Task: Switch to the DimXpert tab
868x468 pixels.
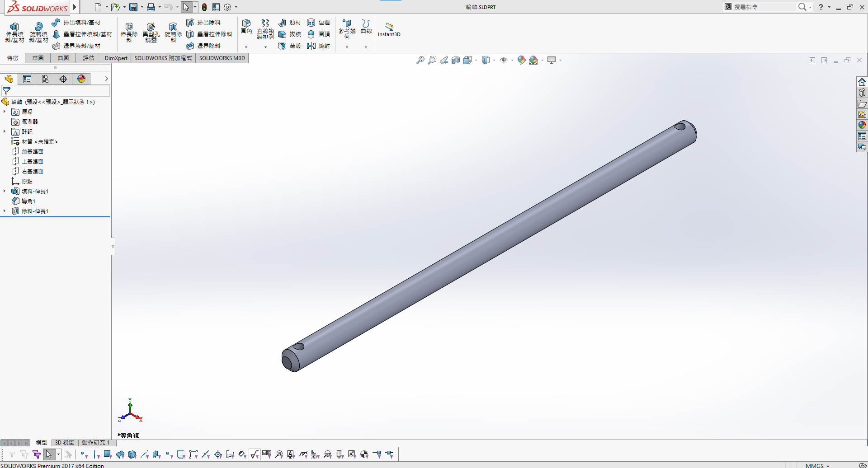Action: [116, 58]
